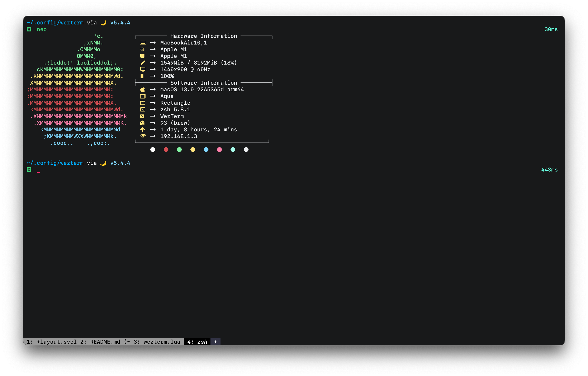Click the terminal icon beside WezTerm
Screen dimensions: 588x376
point(142,116)
